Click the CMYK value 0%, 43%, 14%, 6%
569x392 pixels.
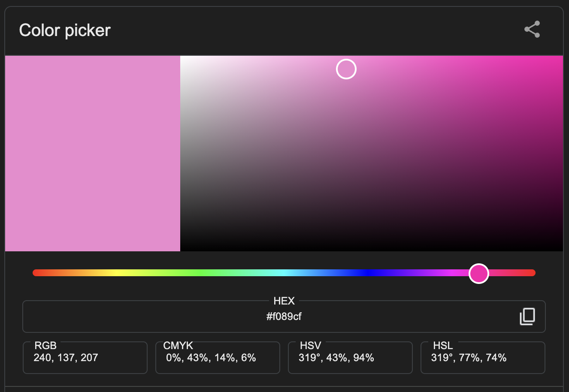pyautogui.click(x=211, y=358)
